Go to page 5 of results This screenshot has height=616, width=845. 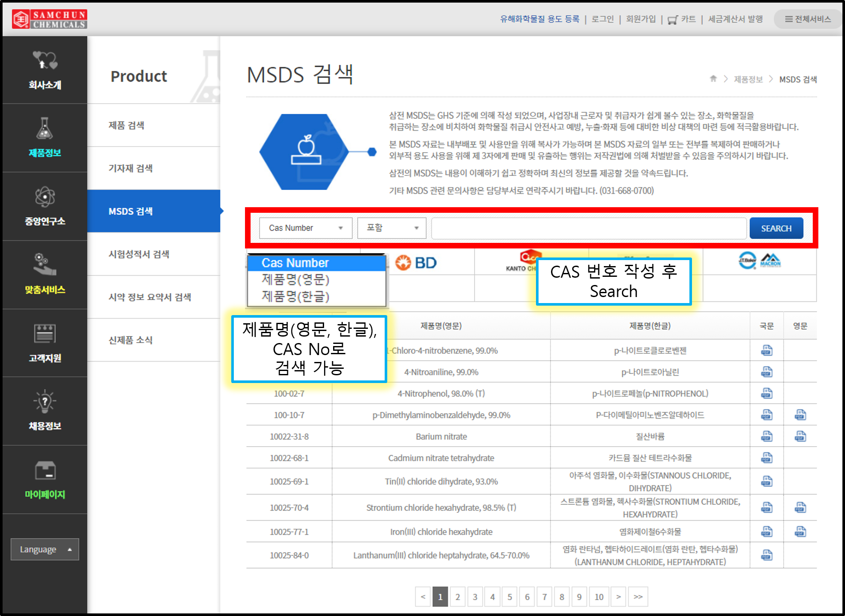pos(509,597)
